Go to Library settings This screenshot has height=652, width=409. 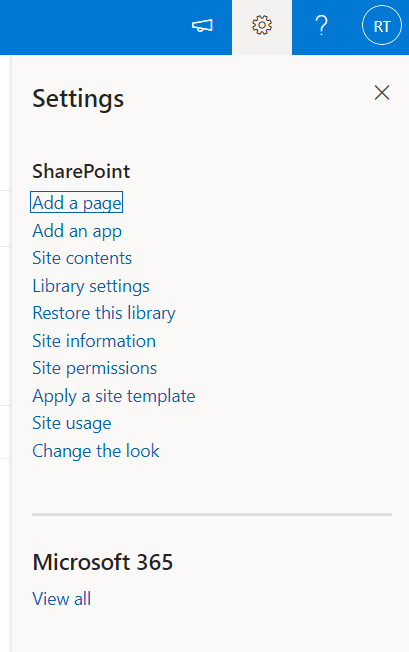91,286
